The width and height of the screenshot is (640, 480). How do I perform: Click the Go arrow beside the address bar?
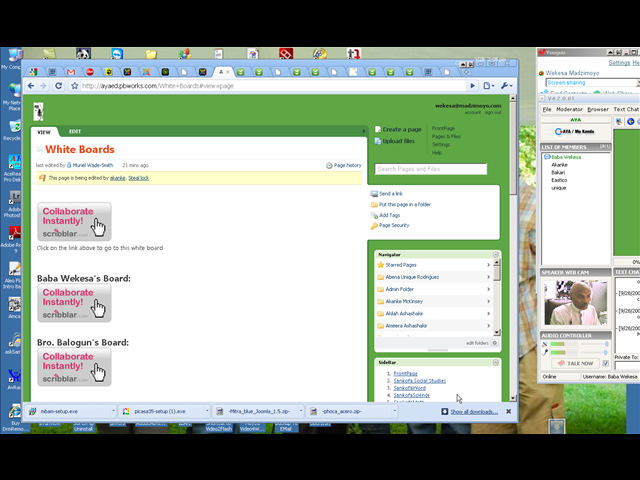[473, 86]
